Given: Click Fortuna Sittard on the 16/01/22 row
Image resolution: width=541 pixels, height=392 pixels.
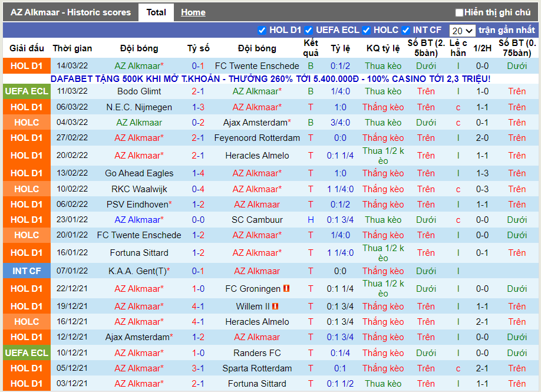Looking at the screenshot, I should point(139,253).
